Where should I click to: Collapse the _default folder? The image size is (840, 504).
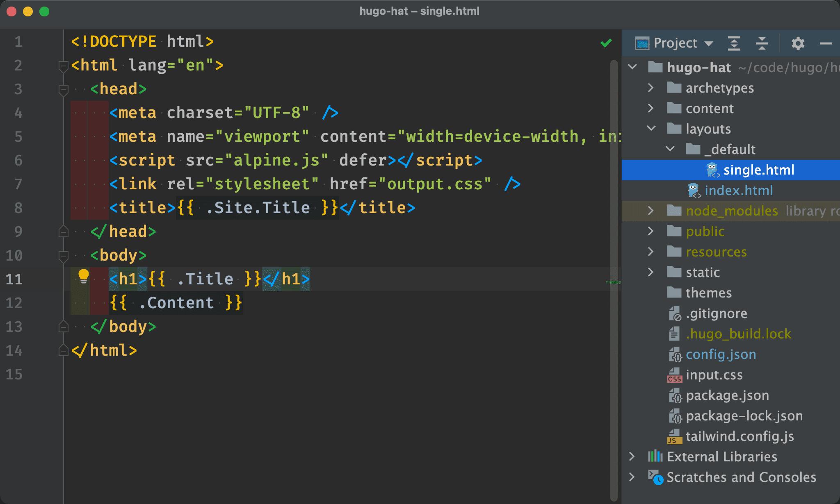pos(670,149)
